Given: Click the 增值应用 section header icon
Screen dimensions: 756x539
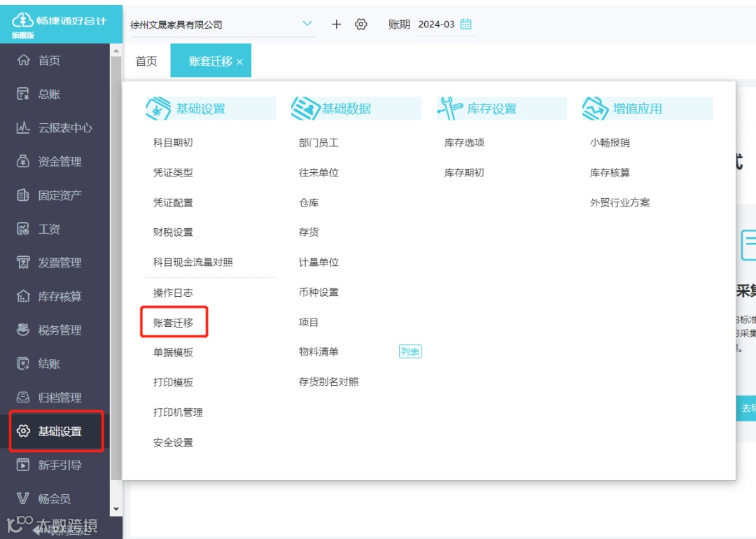Looking at the screenshot, I should click(x=595, y=108).
